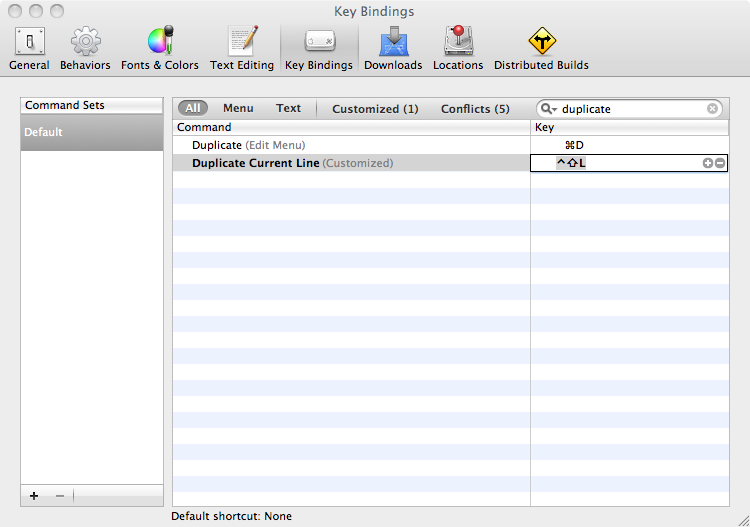Click the Command Sets header
The height and width of the screenshot is (527, 750).
[92, 105]
